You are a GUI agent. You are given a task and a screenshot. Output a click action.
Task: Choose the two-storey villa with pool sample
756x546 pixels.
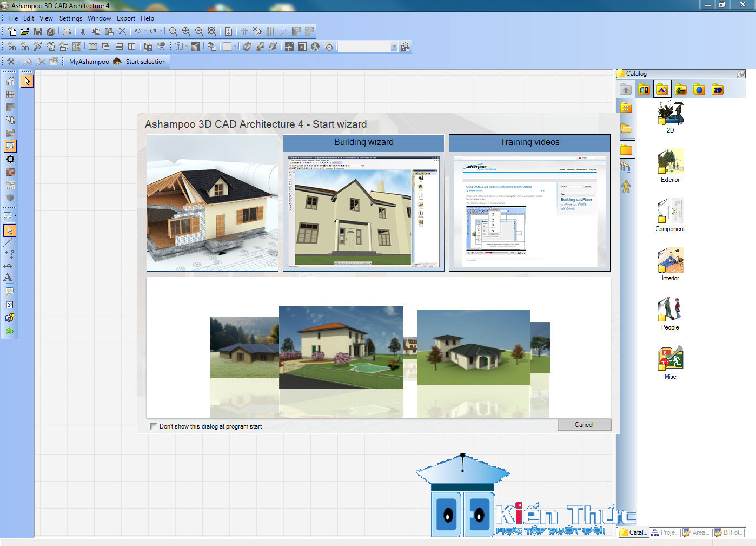click(x=341, y=347)
